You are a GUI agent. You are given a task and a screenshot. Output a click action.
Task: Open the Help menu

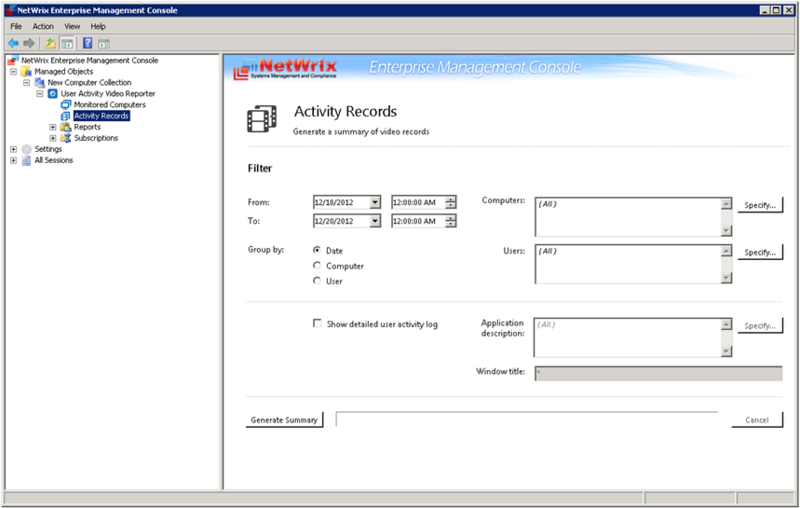point(98,27)
